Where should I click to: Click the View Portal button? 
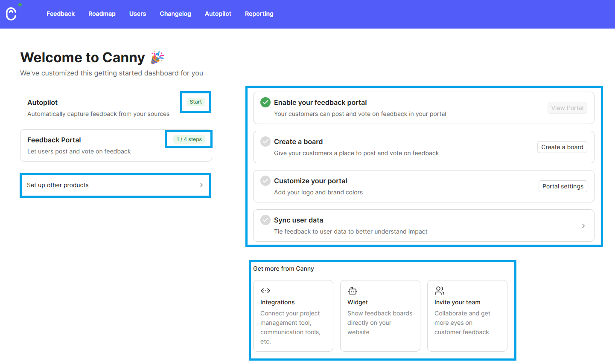pos(567,108)
